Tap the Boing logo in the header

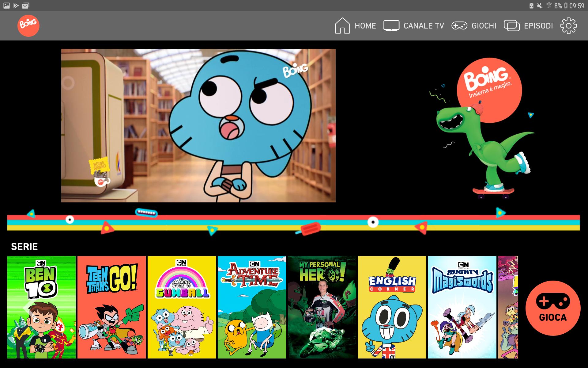pos(28,26)
